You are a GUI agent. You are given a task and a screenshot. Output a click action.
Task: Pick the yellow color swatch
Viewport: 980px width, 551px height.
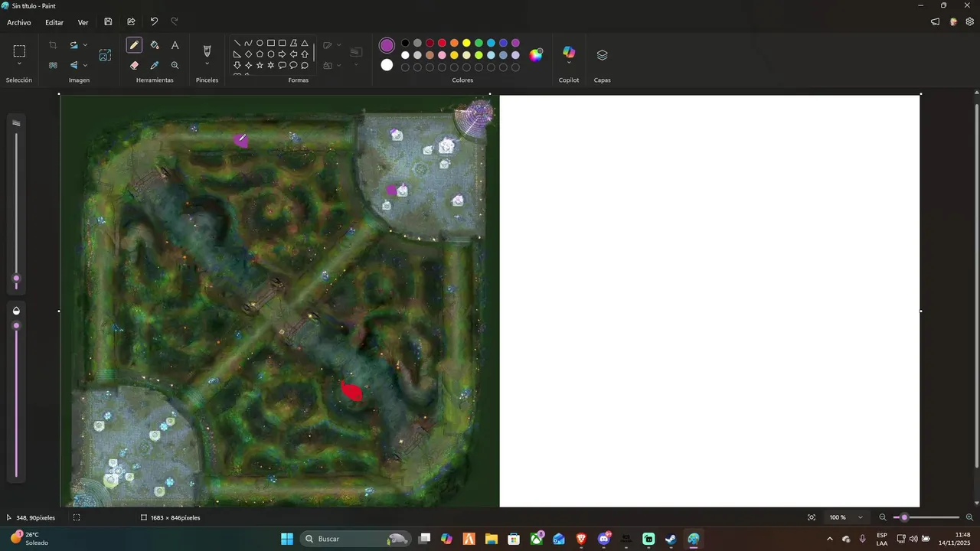pyautogui.click(x=466, y=43)
